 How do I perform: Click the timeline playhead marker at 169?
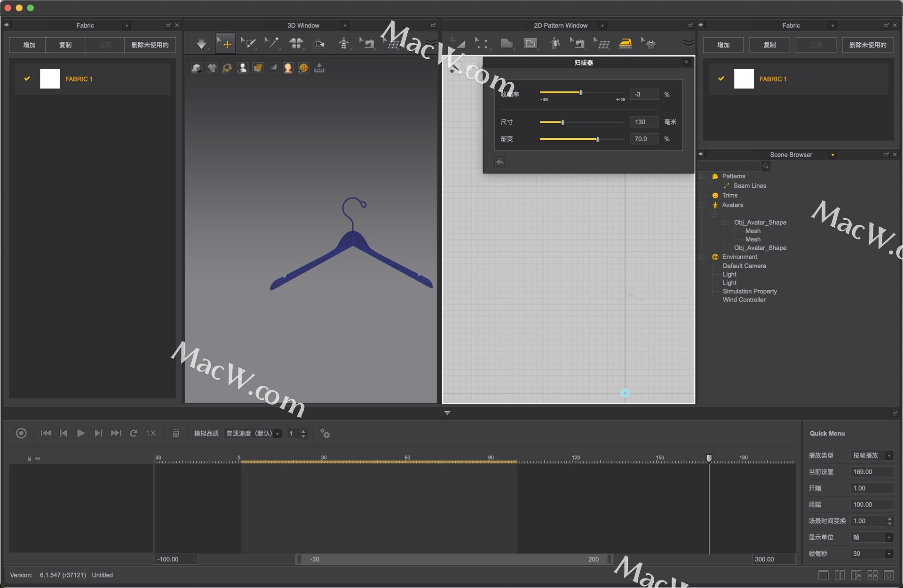[x=709, y=458]
